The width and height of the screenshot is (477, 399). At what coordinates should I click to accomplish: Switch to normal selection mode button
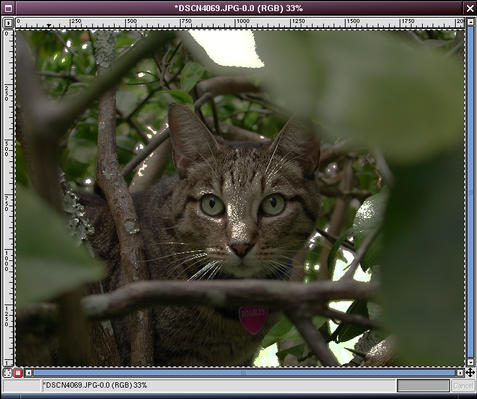(7, 373)
